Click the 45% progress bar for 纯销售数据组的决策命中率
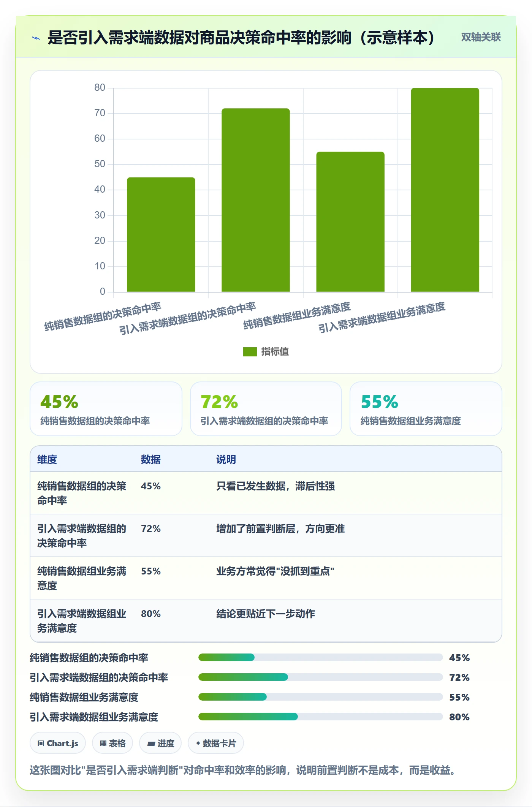 (320, 657)
